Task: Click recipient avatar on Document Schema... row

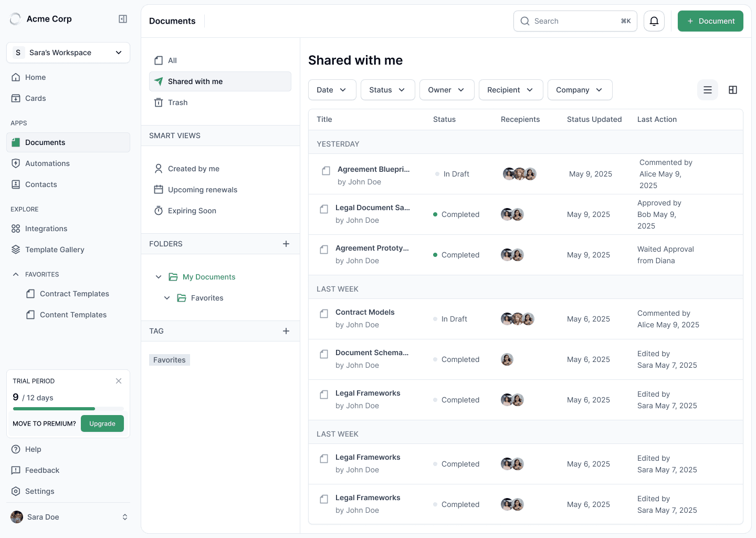Action: click(x=507, y=359)
